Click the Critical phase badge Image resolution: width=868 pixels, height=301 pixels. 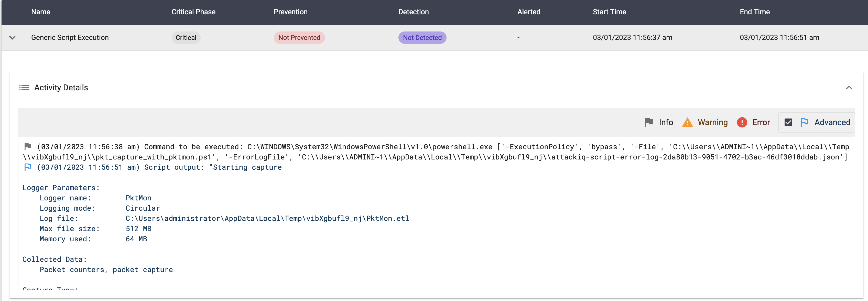[186, 37]
